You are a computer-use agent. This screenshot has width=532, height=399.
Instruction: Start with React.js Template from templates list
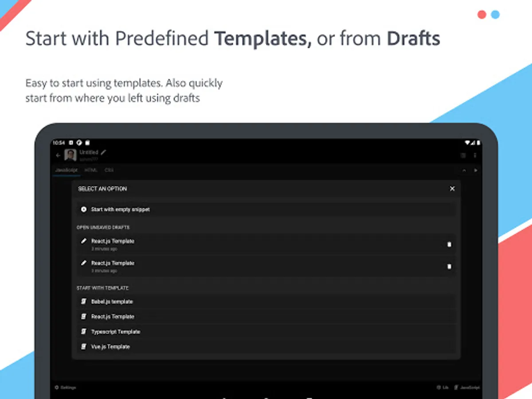[113, 317]
